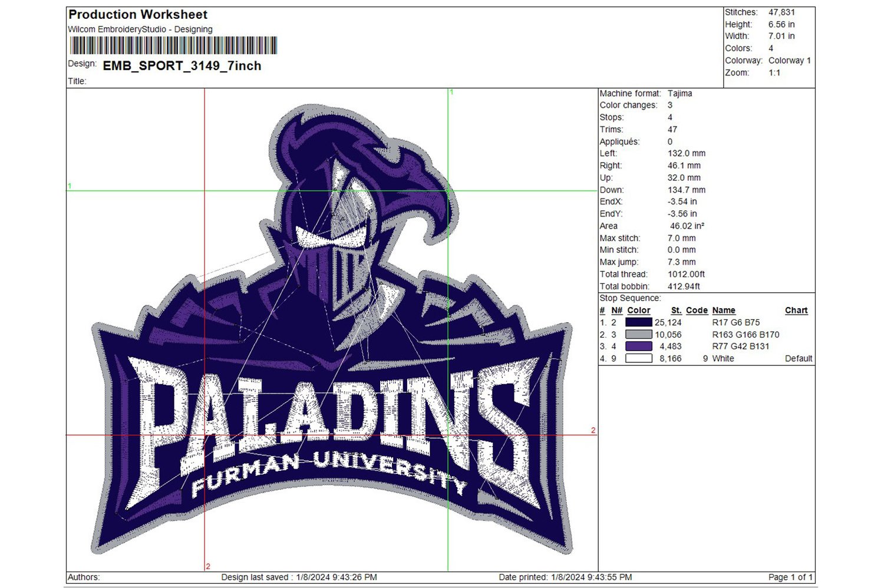Click the "Page 1 of 1" indicator

tap(791, 577)
